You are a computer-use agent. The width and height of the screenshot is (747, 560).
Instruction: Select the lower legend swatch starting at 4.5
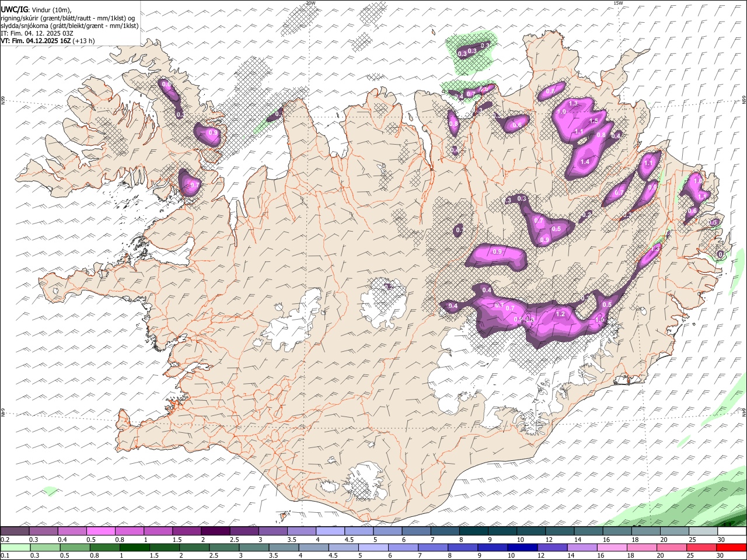(x=343, y=548)
